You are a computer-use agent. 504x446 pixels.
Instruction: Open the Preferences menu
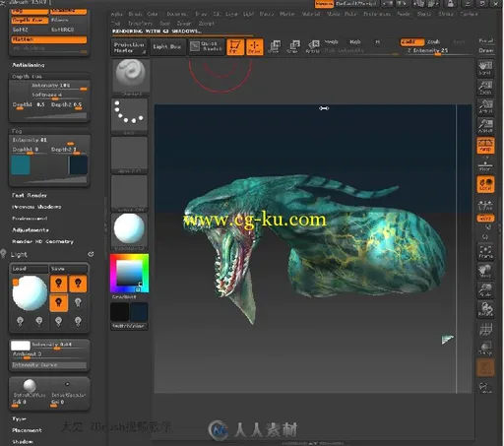(x=377, y=14)
